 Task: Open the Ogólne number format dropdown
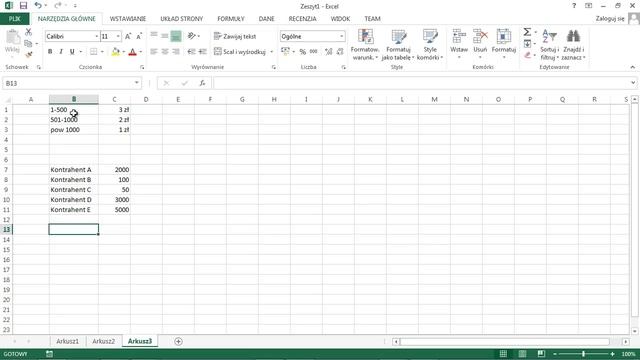click(x=342, y=36)
